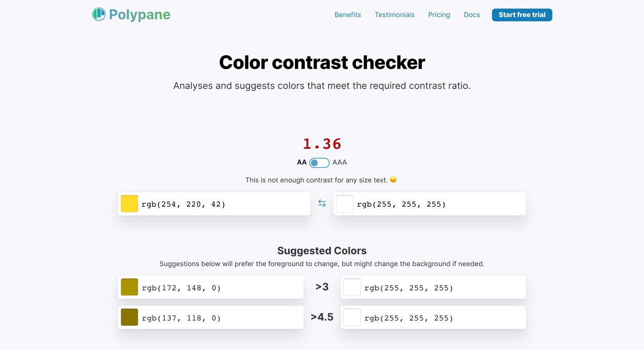This screenshot has width=644, height=350.
Task: Click the white swatch in the >4.5 row
Action: click(x=352, y=318)
